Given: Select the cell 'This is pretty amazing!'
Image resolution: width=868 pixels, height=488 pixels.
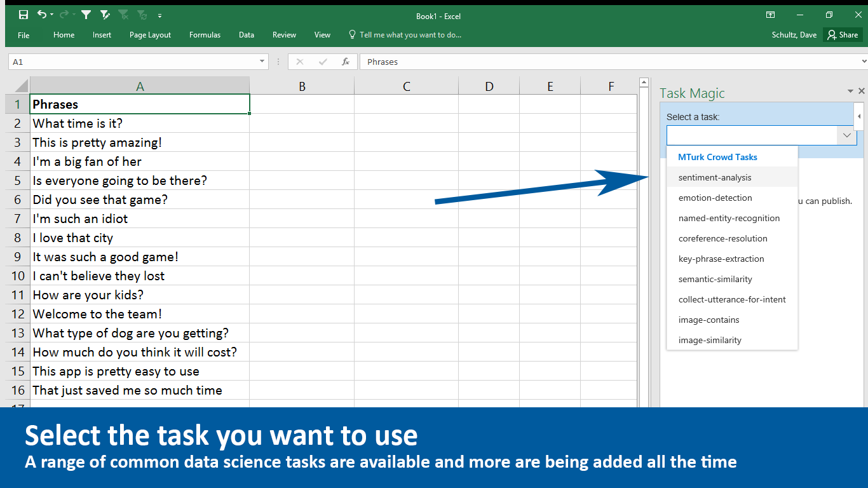Looking at the screenshot, I should [140, 142].
